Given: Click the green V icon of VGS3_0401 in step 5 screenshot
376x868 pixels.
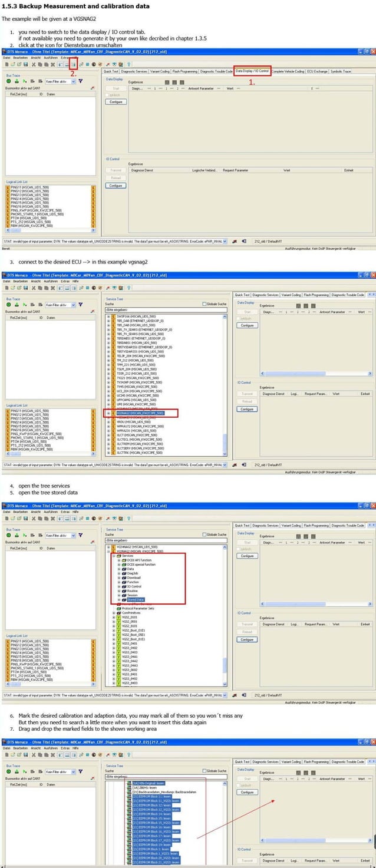Looking at the screenshot, I should pos(118,643).
